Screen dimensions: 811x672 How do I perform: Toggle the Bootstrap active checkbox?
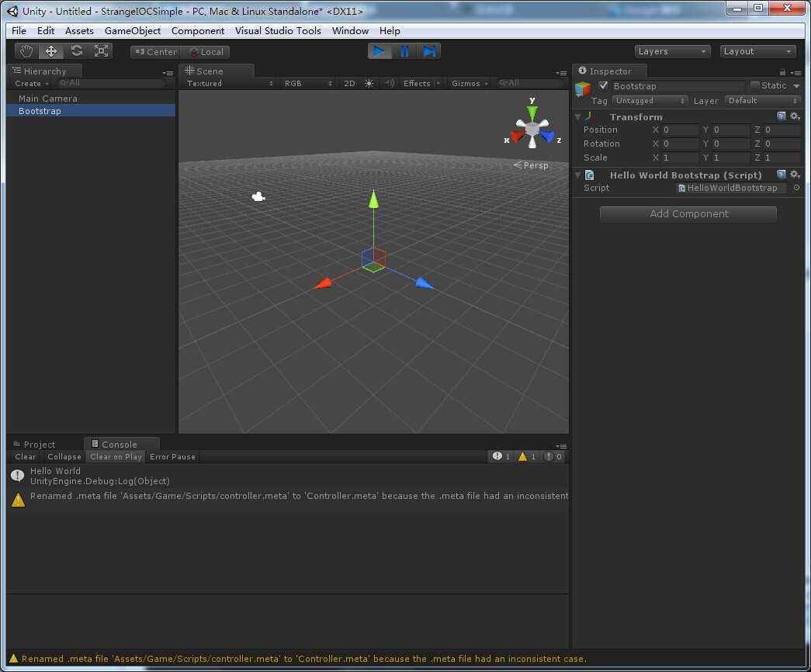coord(603,85)
